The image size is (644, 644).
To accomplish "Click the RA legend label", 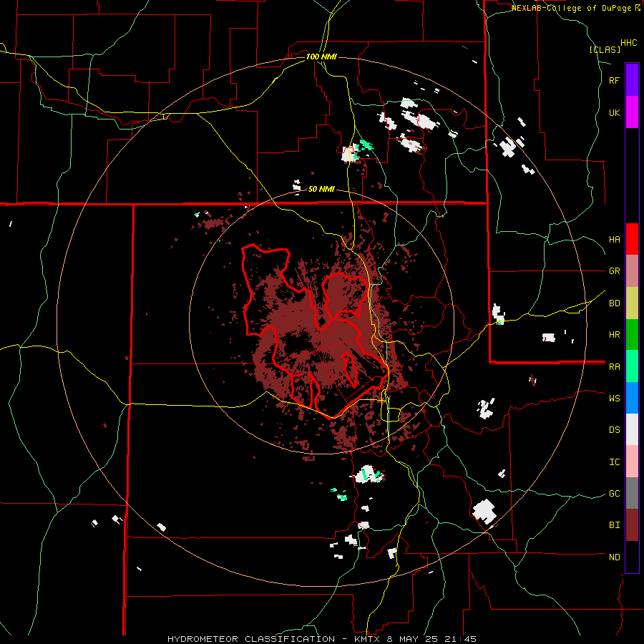I will click(614, 367).
